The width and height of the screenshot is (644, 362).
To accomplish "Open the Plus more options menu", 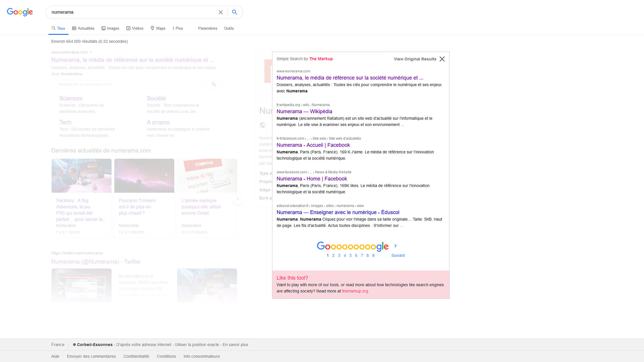I will point(178,28).
